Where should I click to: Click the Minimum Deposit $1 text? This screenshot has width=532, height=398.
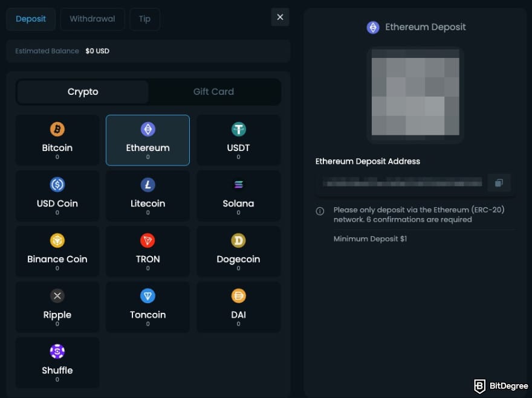pos(370,239)
